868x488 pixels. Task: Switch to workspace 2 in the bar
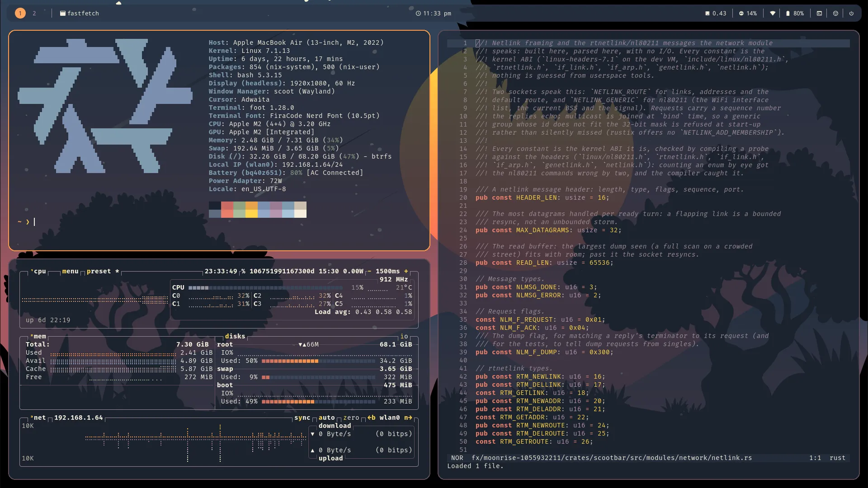pyautogui.click(x=34, y=13)
